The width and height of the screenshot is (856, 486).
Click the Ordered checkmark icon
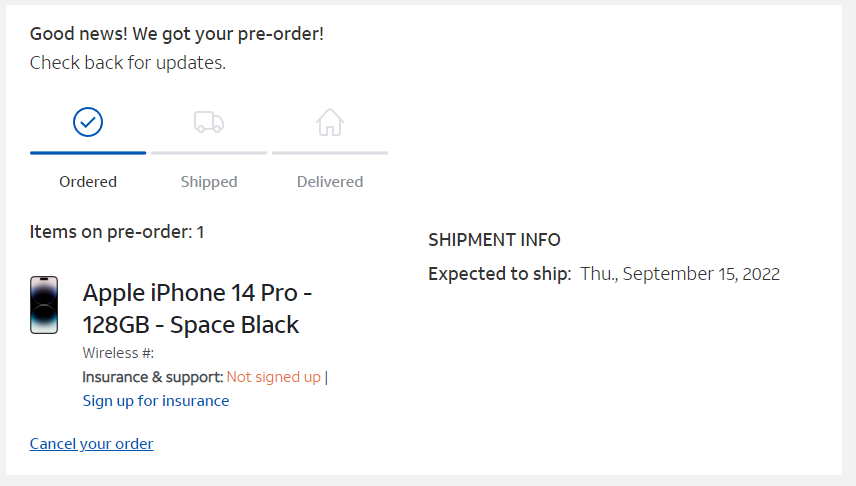point(88,122)
